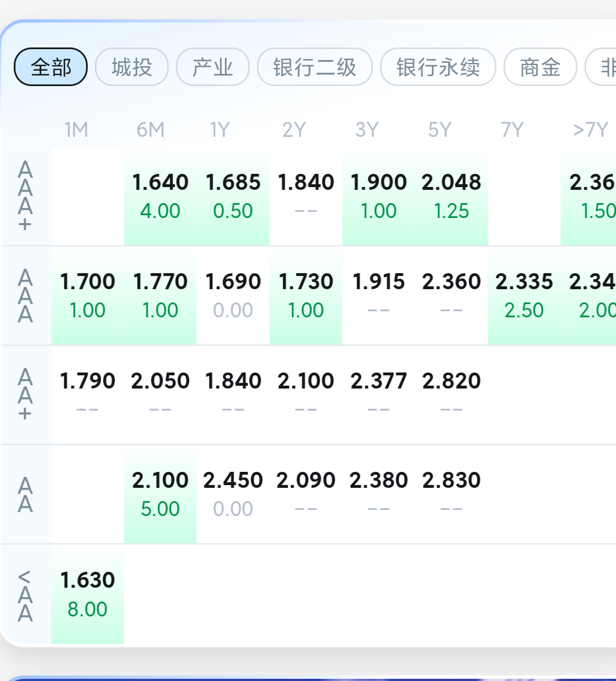Click the AAA+ rating row label
Image resolution: width=616 pixels, height=681 pixels.
tap(25, 196)
